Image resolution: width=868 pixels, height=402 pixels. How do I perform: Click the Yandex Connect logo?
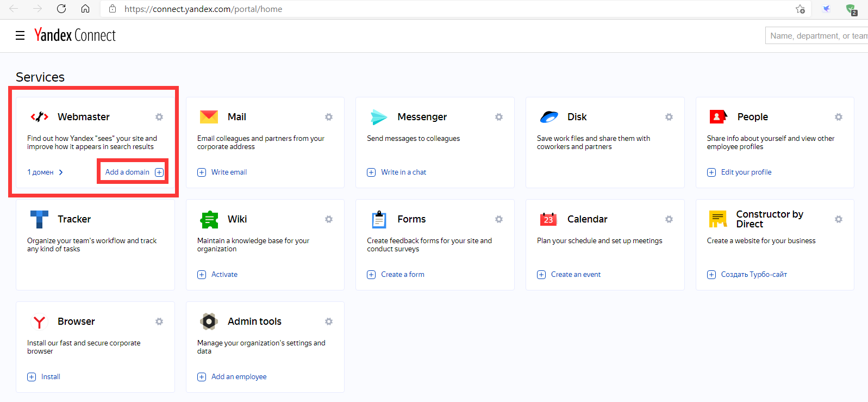[75, 35]
